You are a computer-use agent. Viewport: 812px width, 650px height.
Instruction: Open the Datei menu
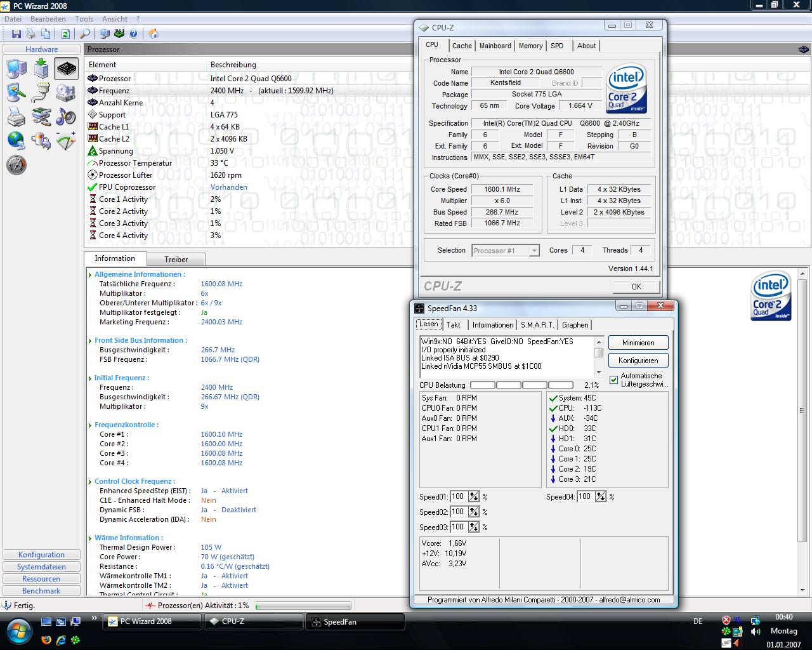click(13, 19)
